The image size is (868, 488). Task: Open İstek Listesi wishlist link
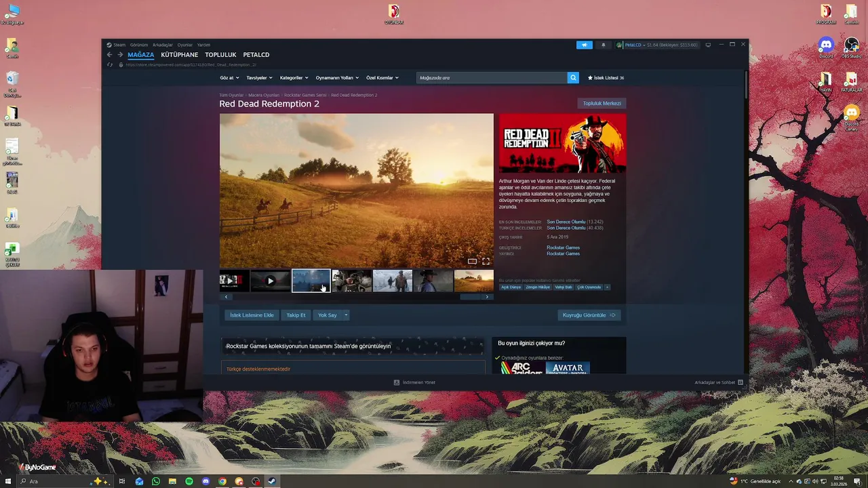coord(606,78)
